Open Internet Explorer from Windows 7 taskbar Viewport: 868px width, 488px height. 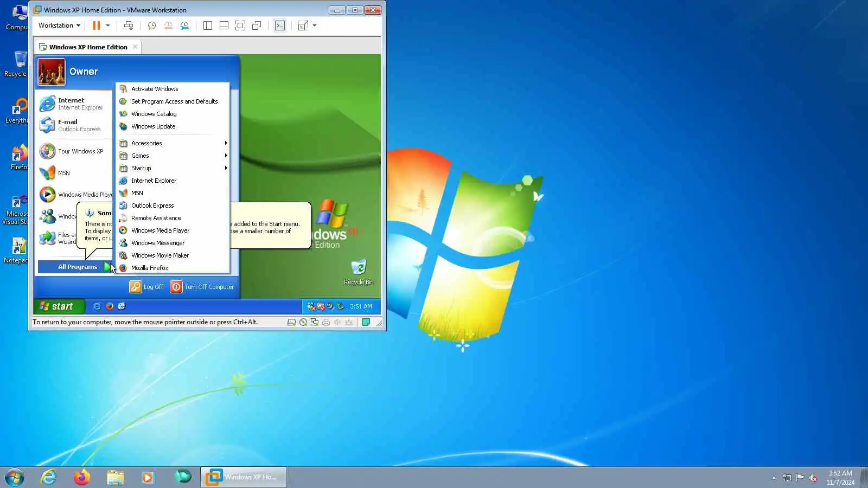click(x=49, y=477)
